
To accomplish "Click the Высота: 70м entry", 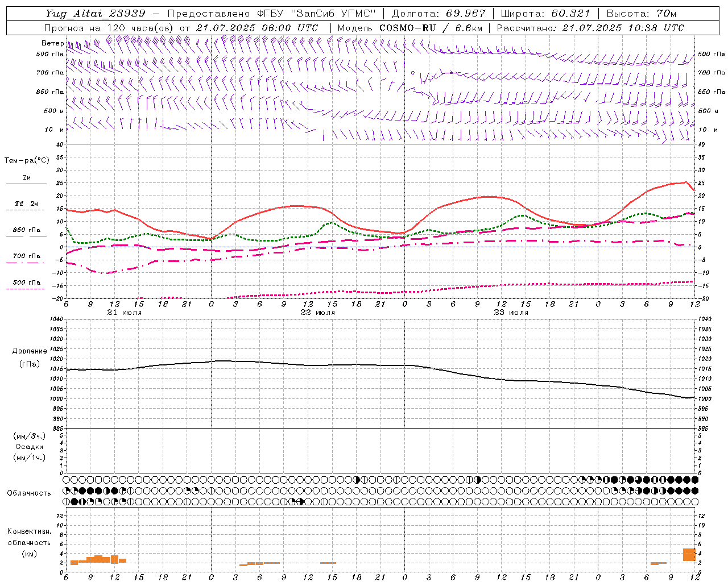I will [642, 14].
